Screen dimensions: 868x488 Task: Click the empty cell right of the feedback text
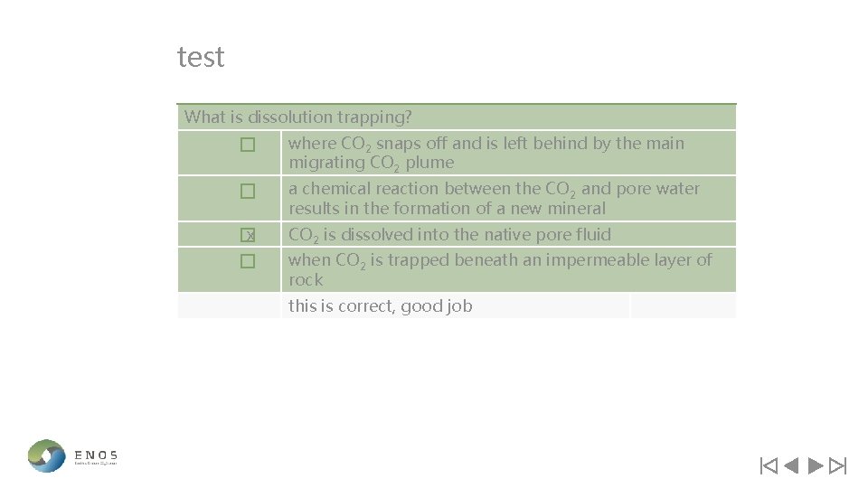pyautogui.click(x=683, y=306)
